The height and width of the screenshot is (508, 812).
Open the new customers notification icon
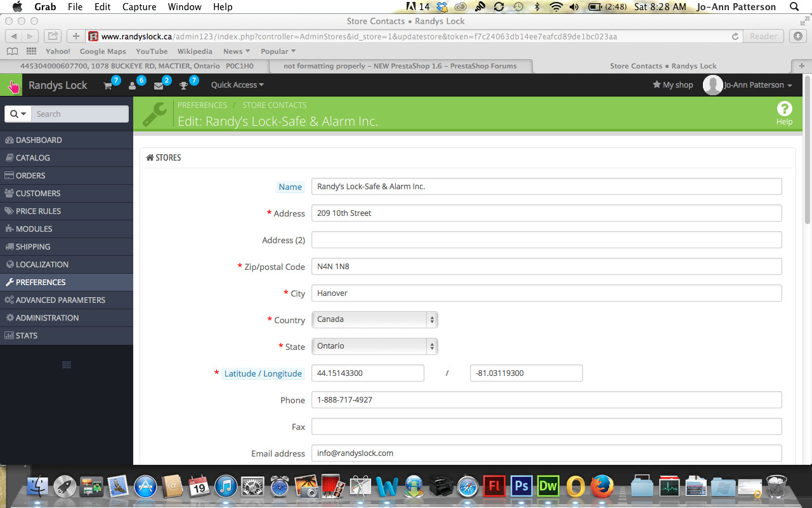tap(133, 85)
